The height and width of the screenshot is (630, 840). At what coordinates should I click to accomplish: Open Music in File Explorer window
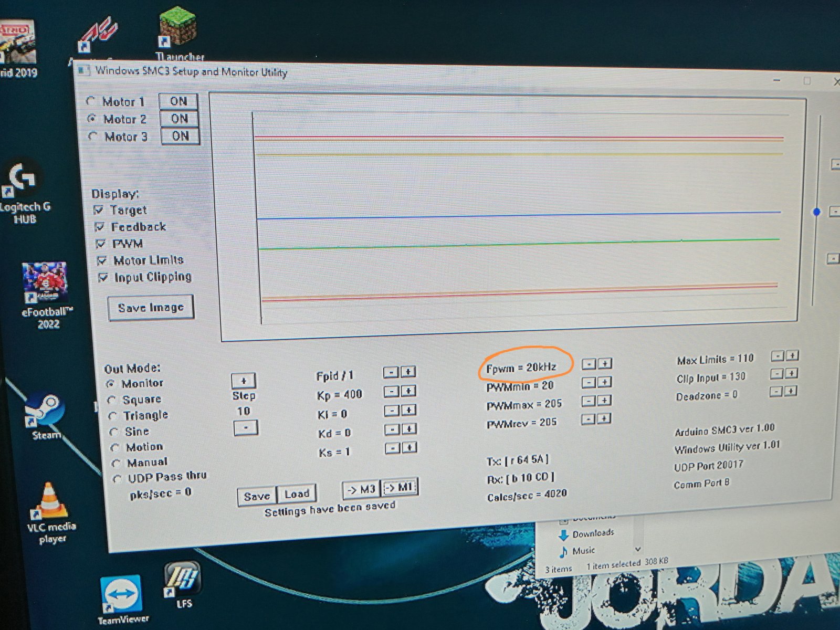click(577, 551)
